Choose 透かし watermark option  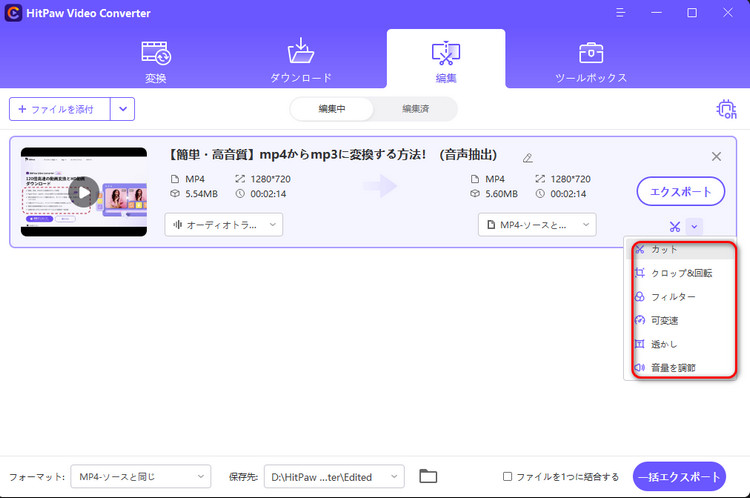680,344
